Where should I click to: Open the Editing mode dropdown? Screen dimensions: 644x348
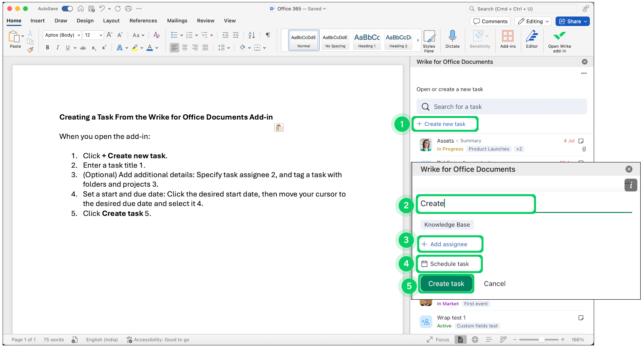pyautogui.click(x=532, y=21)
